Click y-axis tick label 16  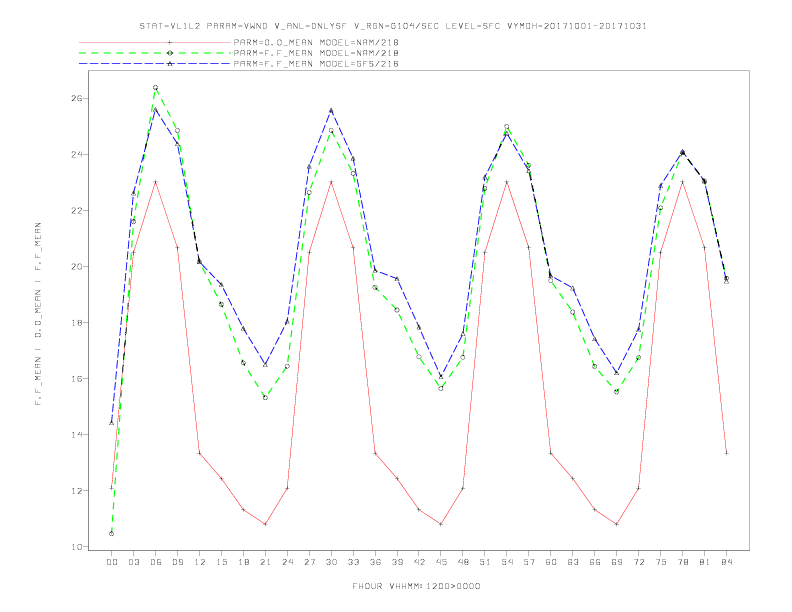pyautogui.click(x=77, y=379)
